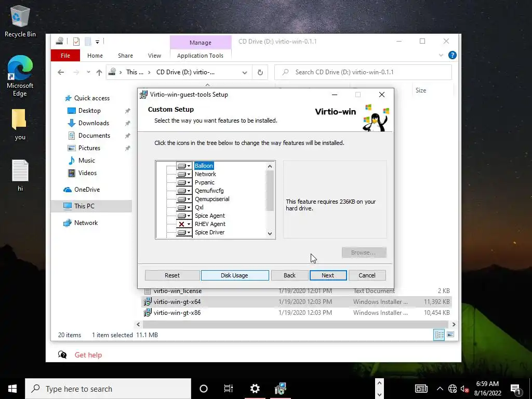Minimize the Virtio-win-guest-tools Setup dialog

[335, 95]
